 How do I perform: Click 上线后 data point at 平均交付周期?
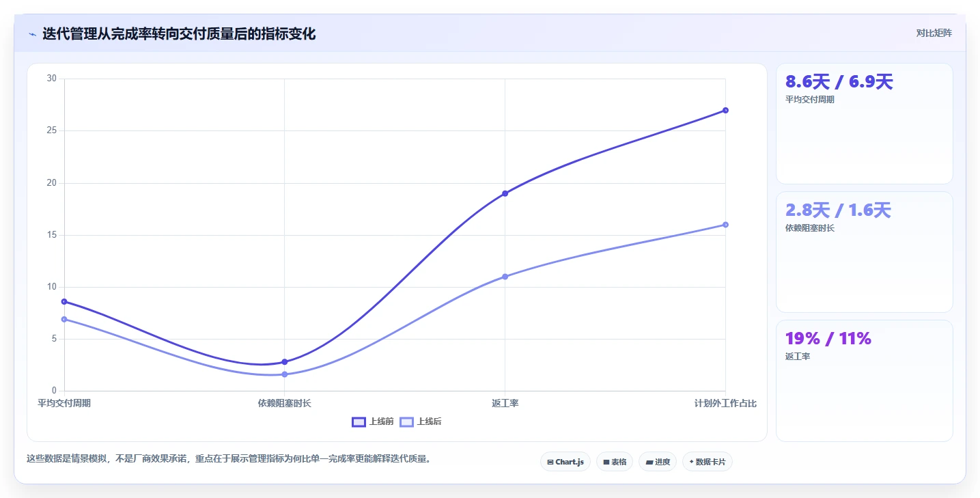[x=64, y=319]
